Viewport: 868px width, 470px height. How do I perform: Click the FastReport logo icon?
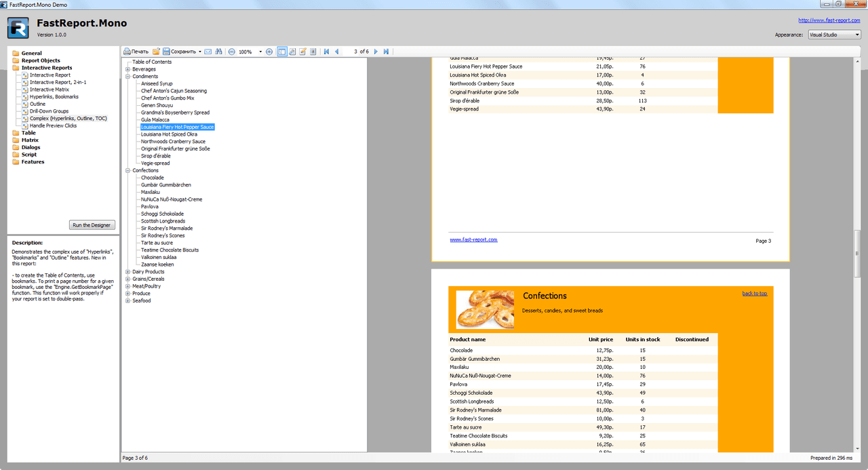18,28
